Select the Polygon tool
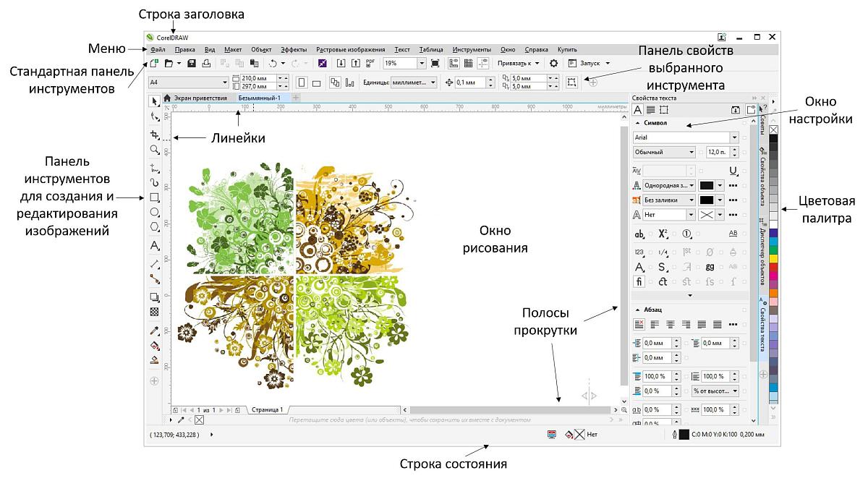The image size is (868, 481). [x=154, y=227]
